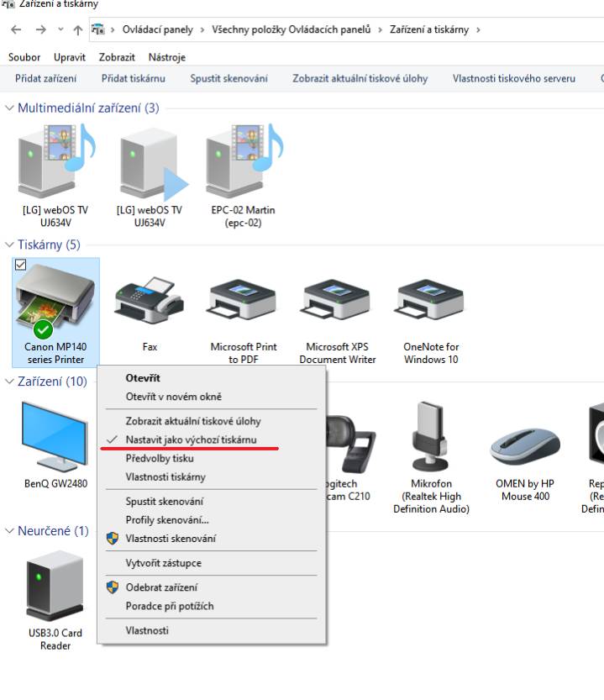Click the Tiskárny (5) heading
Screen dimensions: 604x700
tap(49, 245)
